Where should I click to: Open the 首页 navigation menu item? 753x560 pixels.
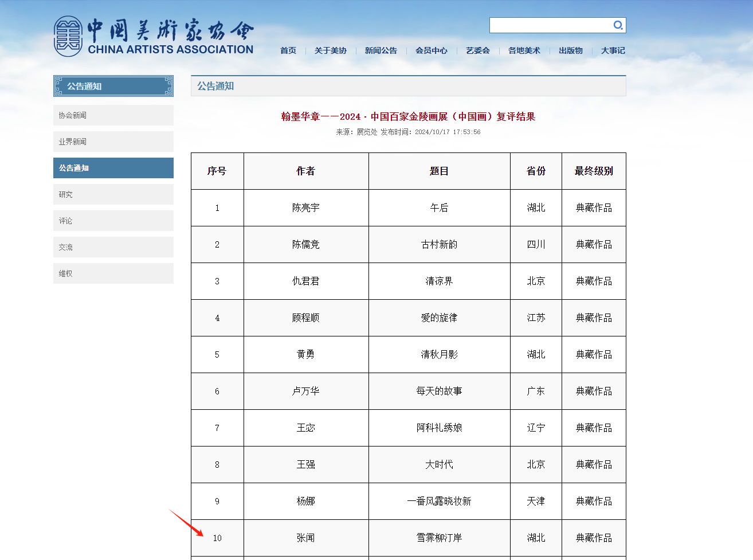(288, 50)
